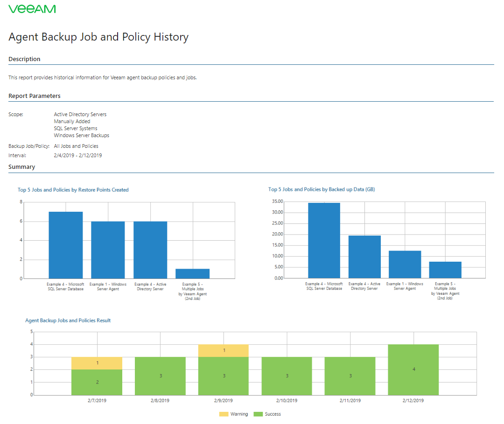Select the green Success bar for 2/12/2019
This screenshot has height=424, width=504.
413,369
